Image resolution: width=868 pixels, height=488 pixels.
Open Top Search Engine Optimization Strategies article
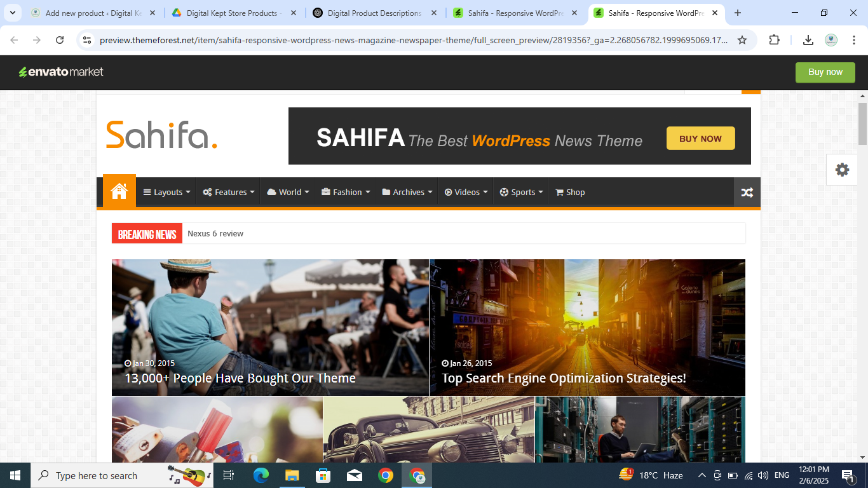point(564,378)
